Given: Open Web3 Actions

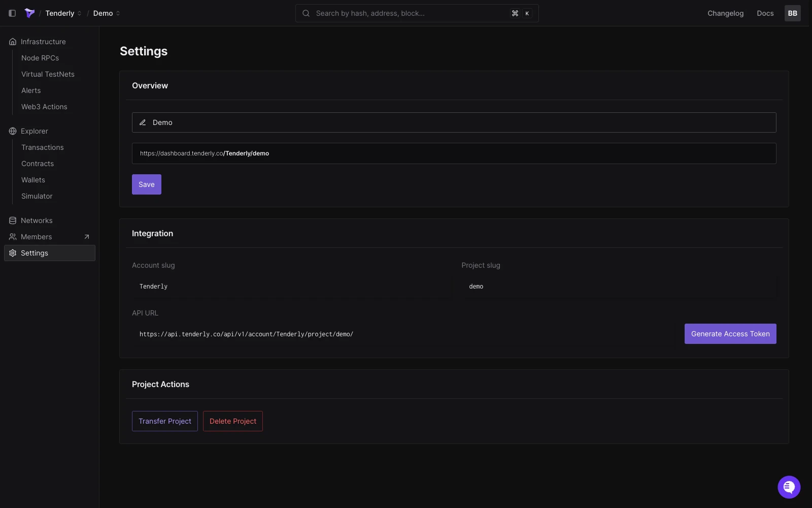Looking at the screenshot, I should click(44, 107).
